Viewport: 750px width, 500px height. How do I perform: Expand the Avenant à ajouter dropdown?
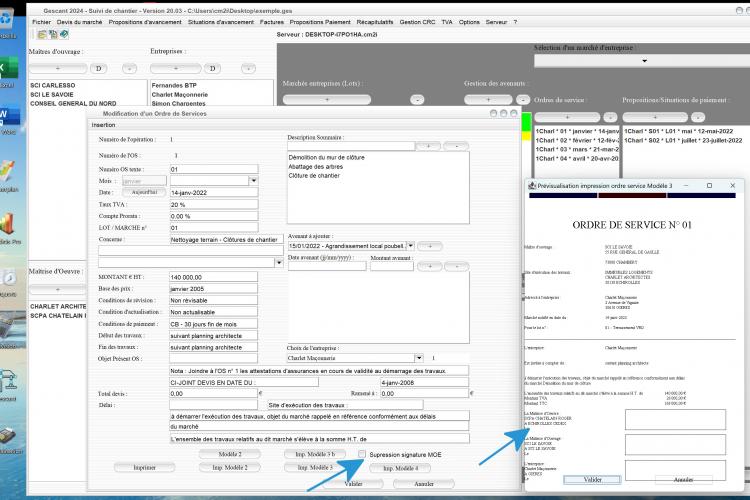point(410,245)
